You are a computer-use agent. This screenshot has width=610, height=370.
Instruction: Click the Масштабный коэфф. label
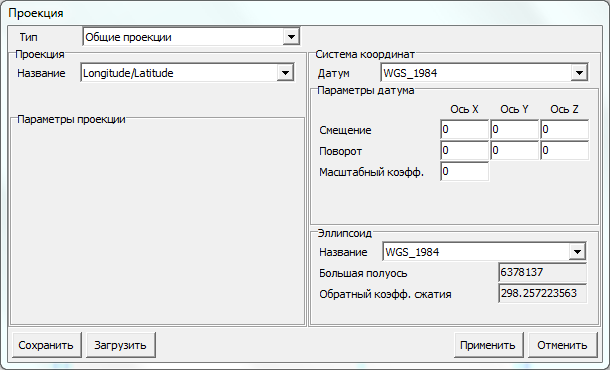coord(371,172)
